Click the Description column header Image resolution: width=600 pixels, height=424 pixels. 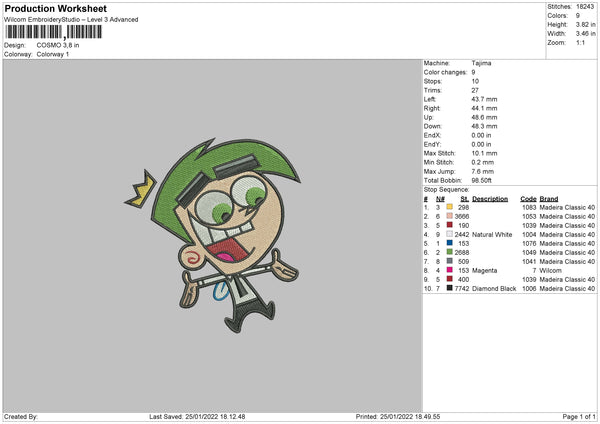coord(490,199)
